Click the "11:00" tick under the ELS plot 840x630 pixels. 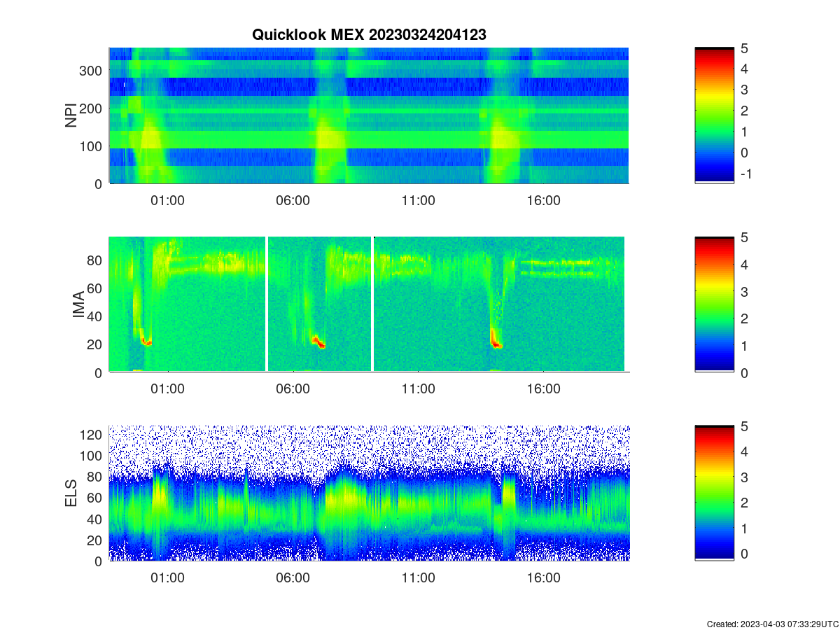click(419, 578)
